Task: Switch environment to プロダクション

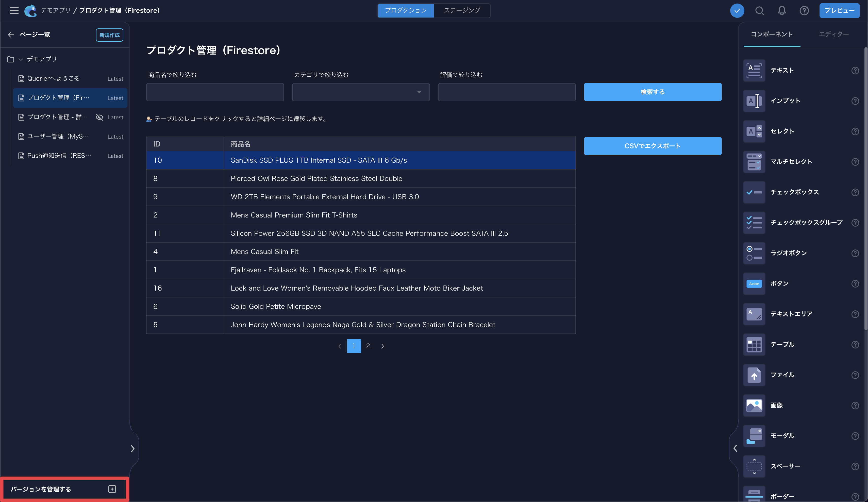Action: pos(405,10)
